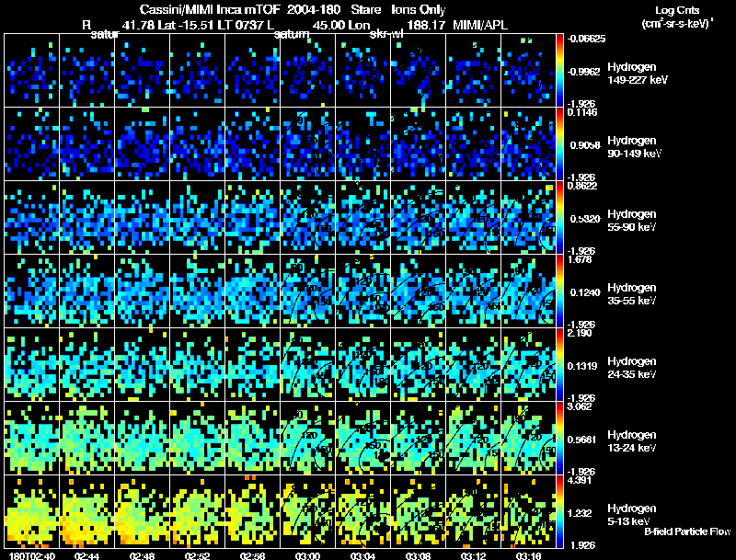Click the 02:56 time label

(252, 556)
